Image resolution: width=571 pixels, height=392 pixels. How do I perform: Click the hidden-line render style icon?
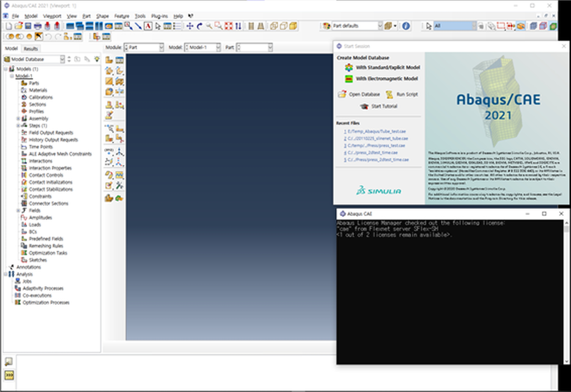pyautogui.click(x=284, y=26)
